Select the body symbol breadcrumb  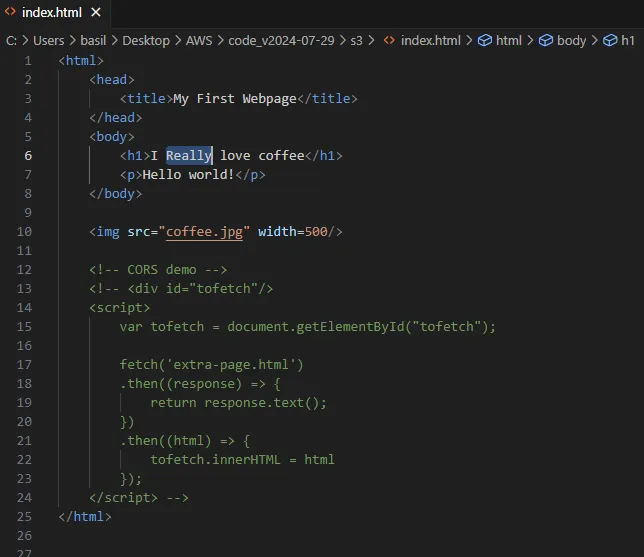[571, 40]
